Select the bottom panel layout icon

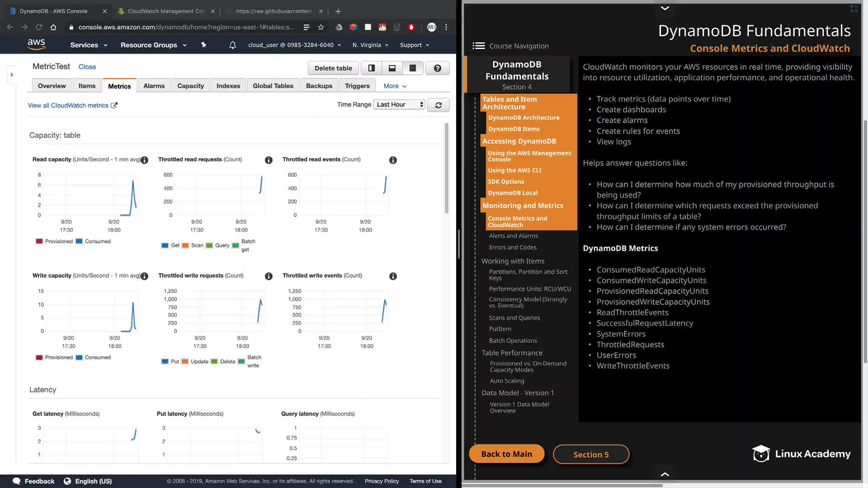[392, 68]
